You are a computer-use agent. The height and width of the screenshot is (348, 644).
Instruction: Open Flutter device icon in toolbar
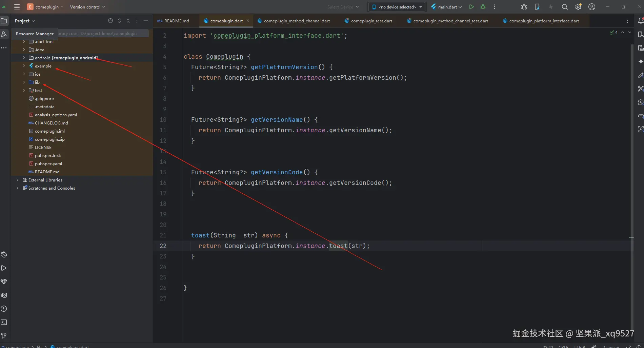point(537,7)
